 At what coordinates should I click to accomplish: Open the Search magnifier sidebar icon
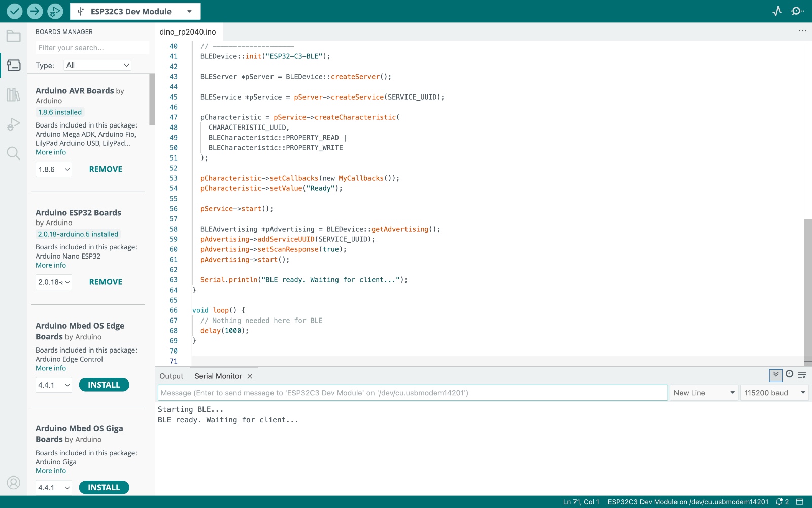pos(14,153)
